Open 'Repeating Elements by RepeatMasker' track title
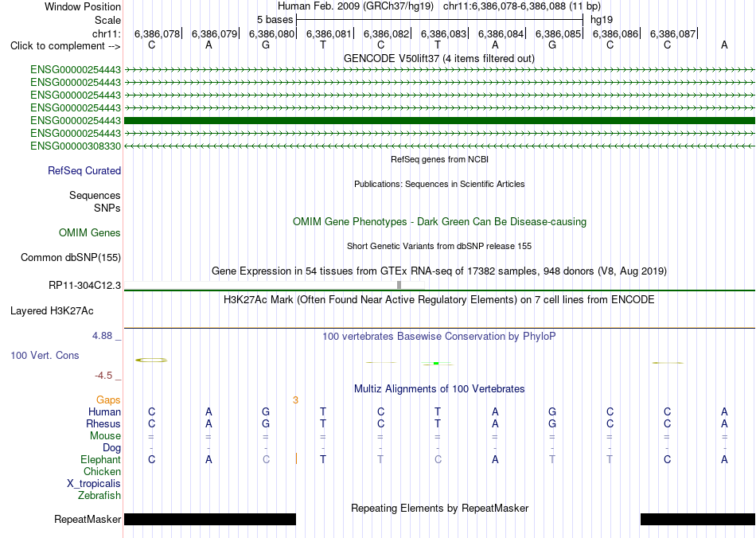This screenshot has width=756, height=538. 440,508
